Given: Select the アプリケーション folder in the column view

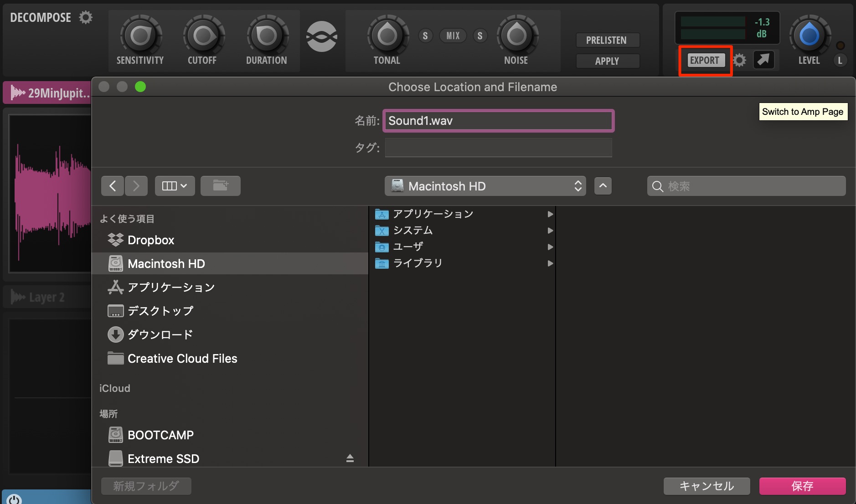Looking at the screenshot, I should pyautogui.click(x=462, y=214).
